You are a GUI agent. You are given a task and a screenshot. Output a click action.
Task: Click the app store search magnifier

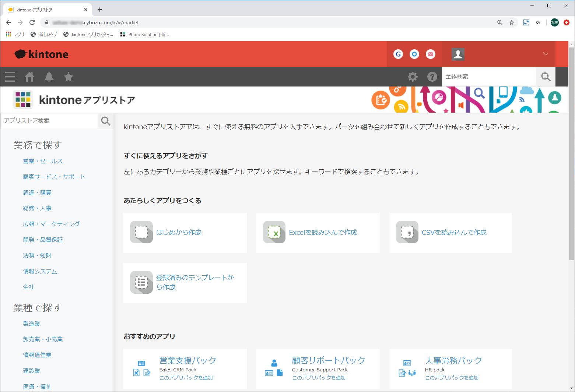click(106, 121)
